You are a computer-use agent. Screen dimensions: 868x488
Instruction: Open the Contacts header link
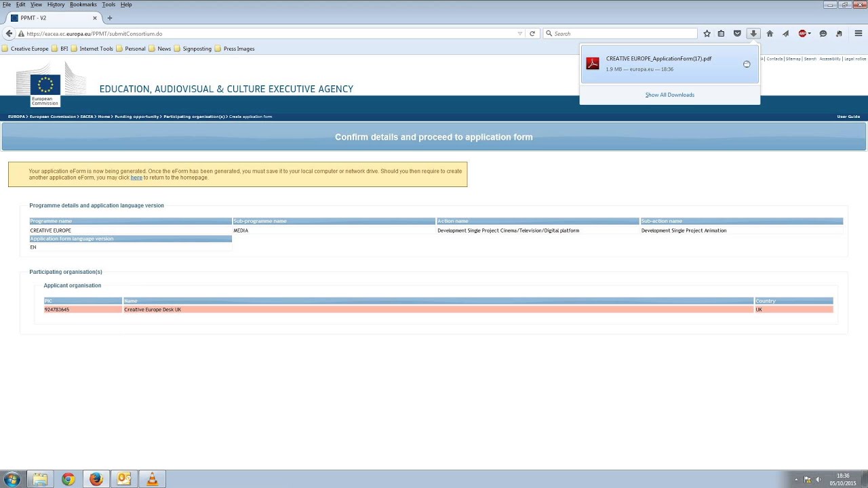(x=774, y=59)
